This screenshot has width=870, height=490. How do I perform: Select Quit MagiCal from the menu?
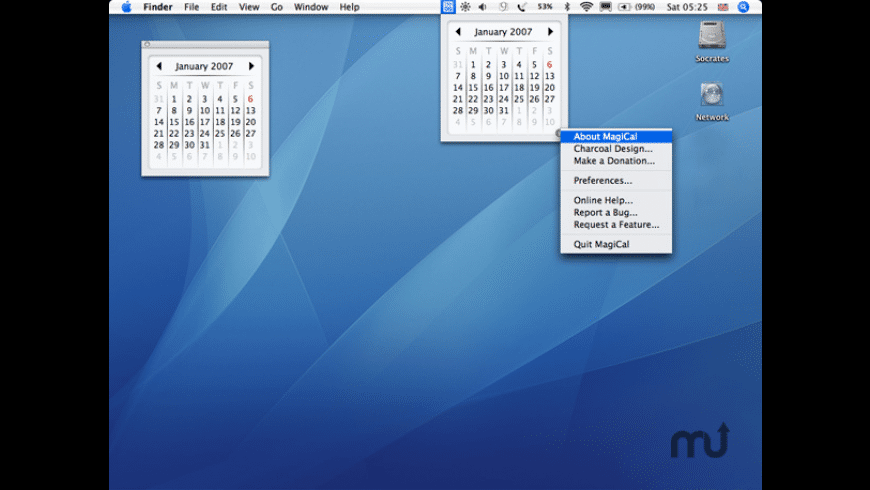point(616,244)
